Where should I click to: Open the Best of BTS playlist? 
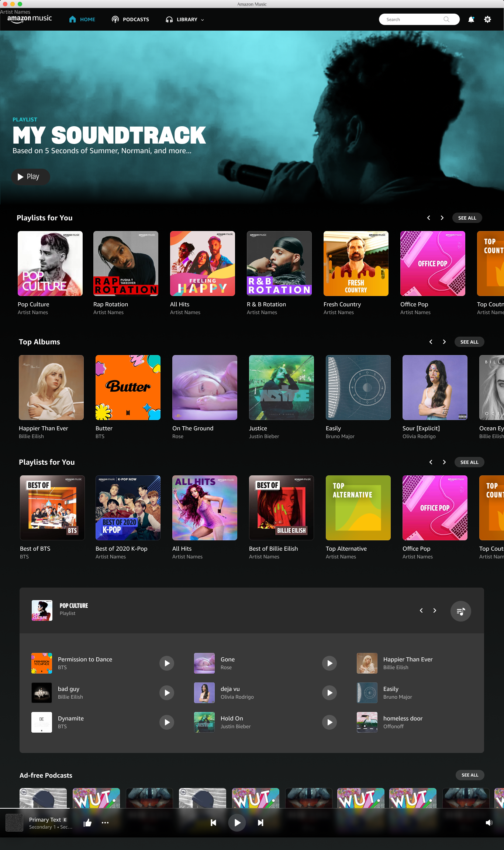click(x=52, y=508)
